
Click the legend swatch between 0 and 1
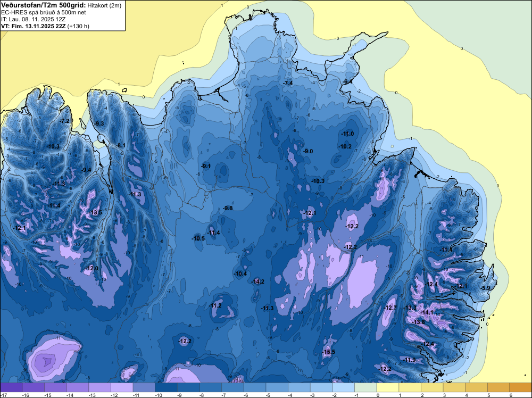tap(388, 387)
